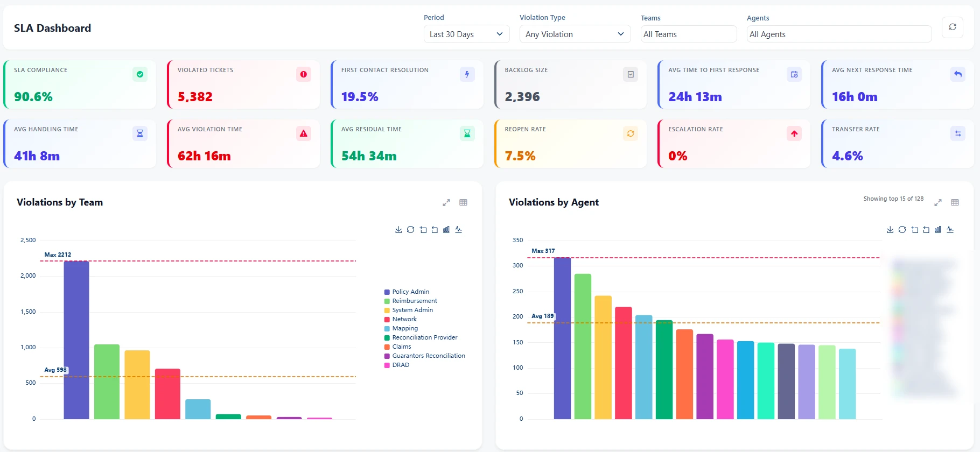Screen dimensions: 980x452
Task: Click the "Max 2212" line label
Action: click(58, 255)
